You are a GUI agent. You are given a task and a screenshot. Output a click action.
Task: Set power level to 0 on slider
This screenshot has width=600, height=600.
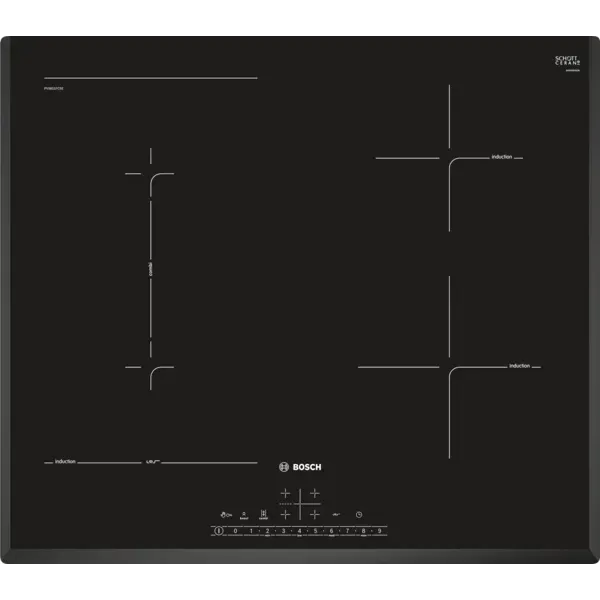pos(235,531)
